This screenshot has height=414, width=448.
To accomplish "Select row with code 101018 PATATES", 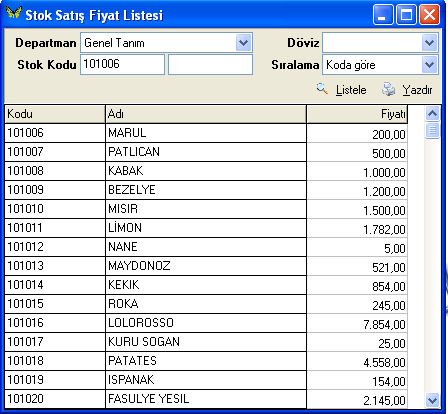I will 206,361.
